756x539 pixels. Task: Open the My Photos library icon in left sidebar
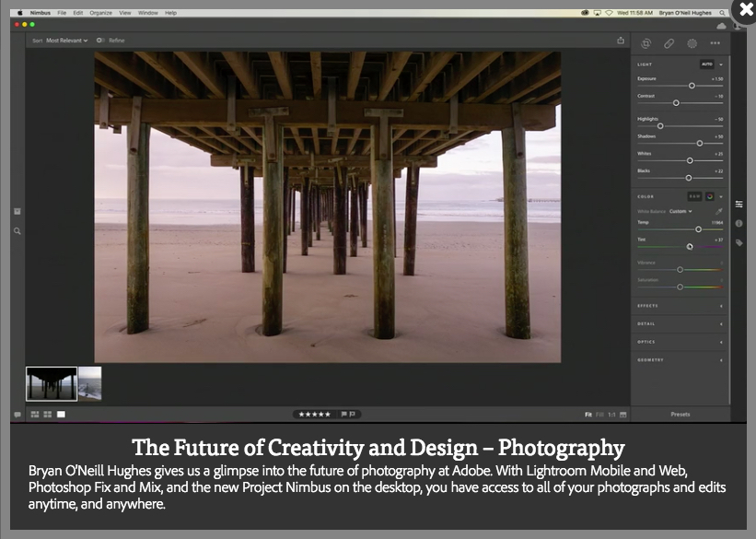[x=17, y=211]
